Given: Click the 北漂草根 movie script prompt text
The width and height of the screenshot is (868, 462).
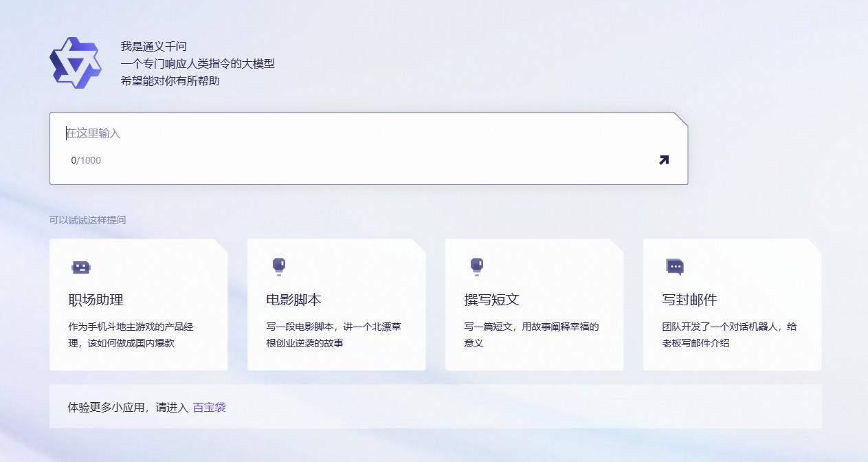Looking at the screenshot, I should 333,335.
